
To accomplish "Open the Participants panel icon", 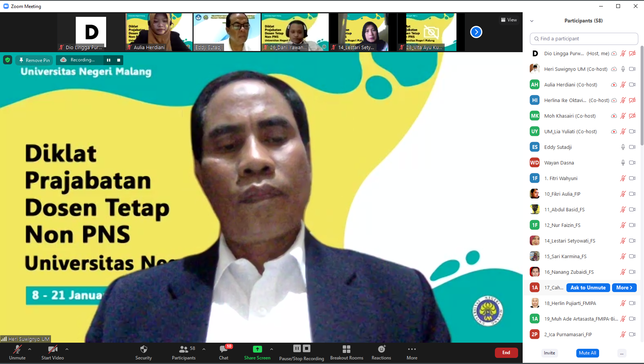I will (184, 349).
